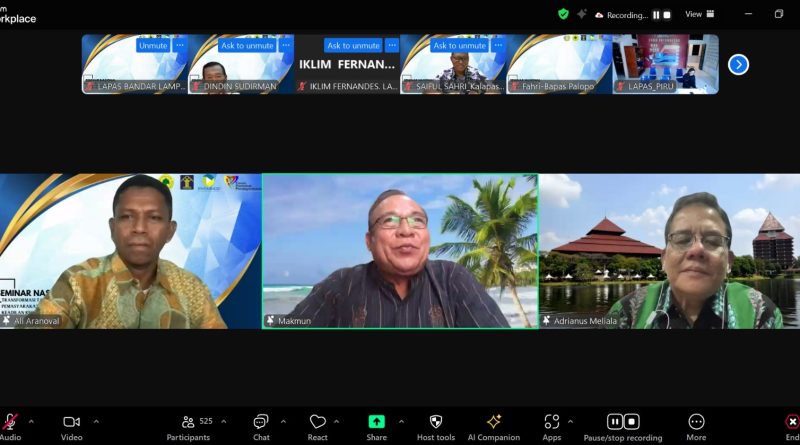Expand the audio settings caret
The width and height of the screenshot is (800, 445).
(31, 421)
